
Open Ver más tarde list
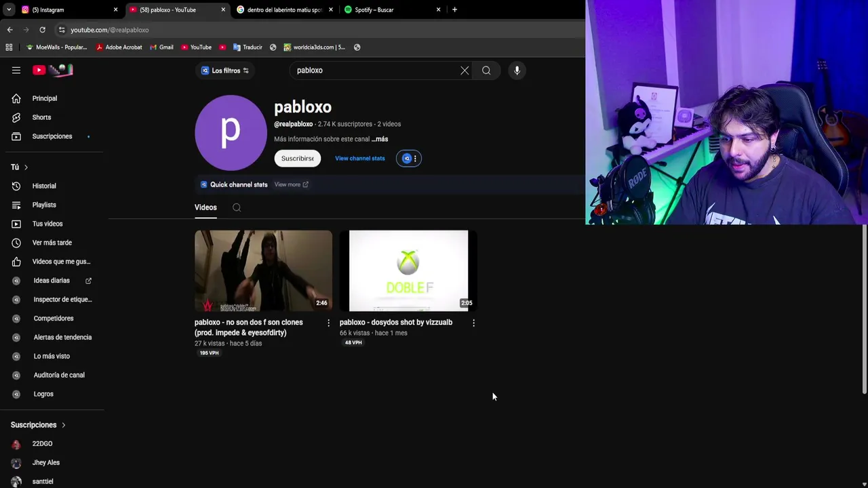click(52, 243)
